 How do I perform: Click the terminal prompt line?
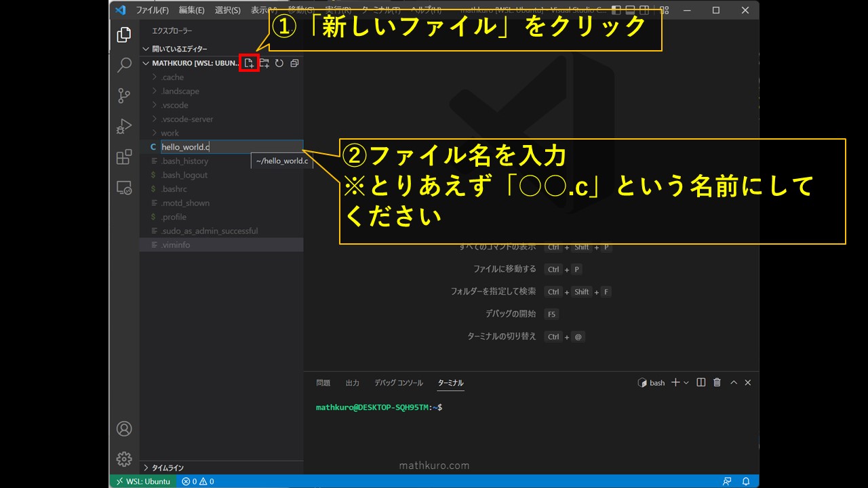[379, 407]
